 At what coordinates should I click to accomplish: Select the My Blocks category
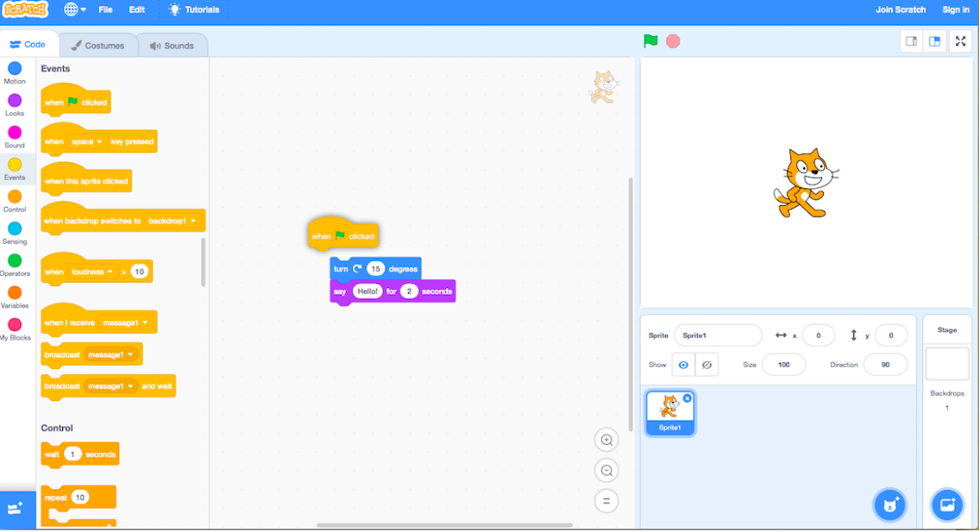pyautogui.click(x=15, y=329)
